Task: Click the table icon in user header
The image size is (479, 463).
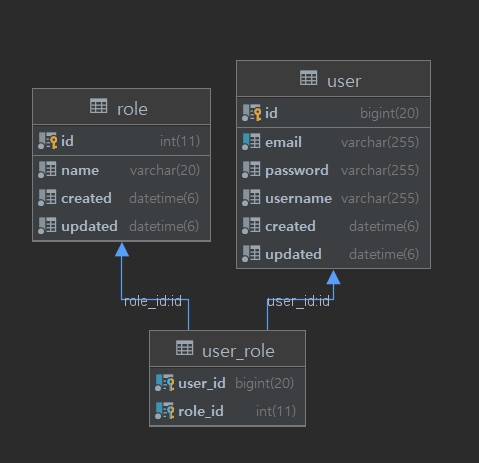Action: [x=309, y=78]
